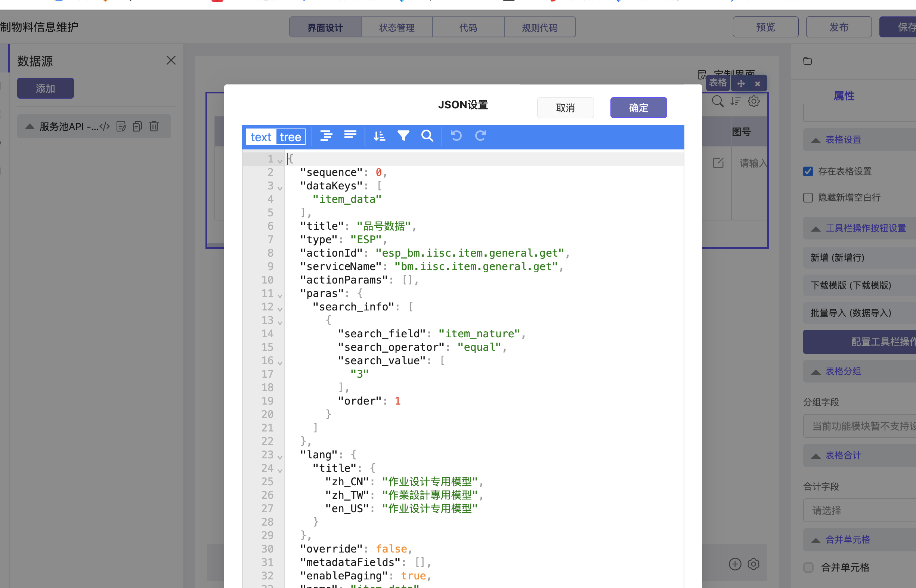Click the edit icon in table row
The width and height of the screenshot is (916, 588).
pos(718,163)
